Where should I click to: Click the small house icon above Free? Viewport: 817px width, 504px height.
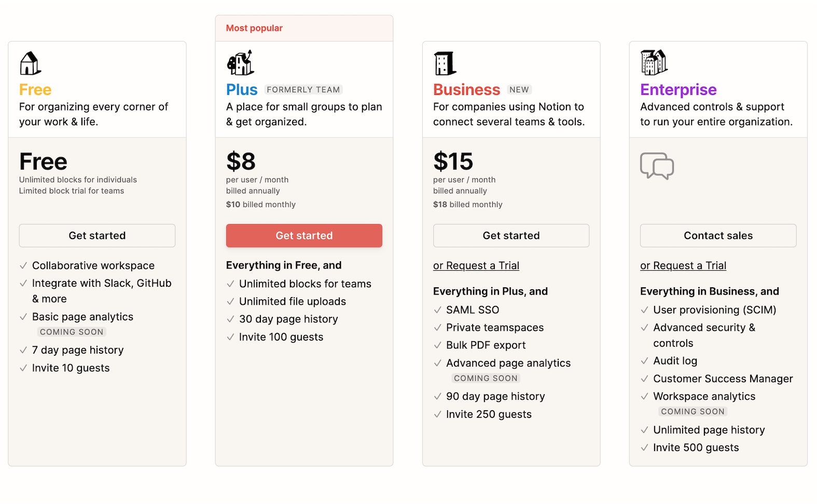tap(30, 63)
